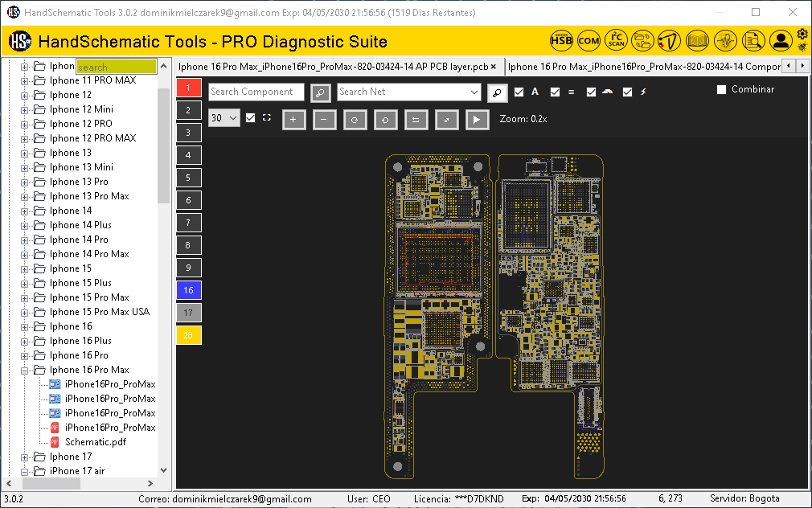Select PCB layer 16
812x508 pixels.
point(188,289)
